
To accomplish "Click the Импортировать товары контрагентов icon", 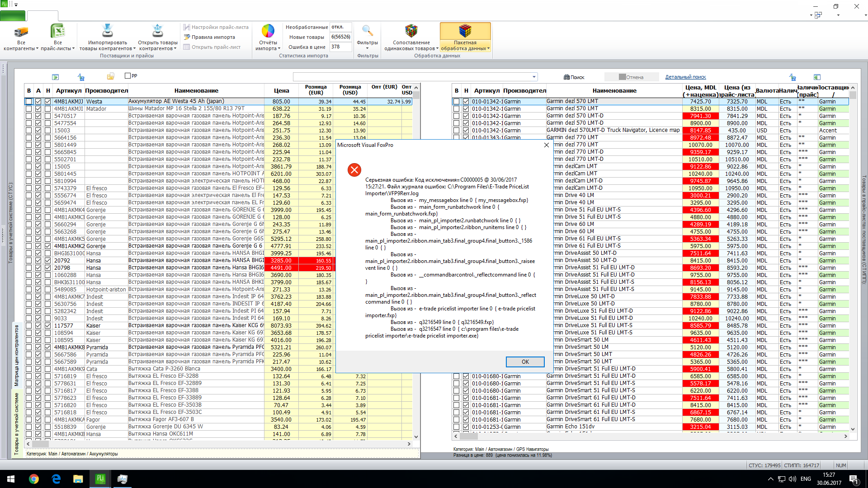I will [x=107, y=31].
